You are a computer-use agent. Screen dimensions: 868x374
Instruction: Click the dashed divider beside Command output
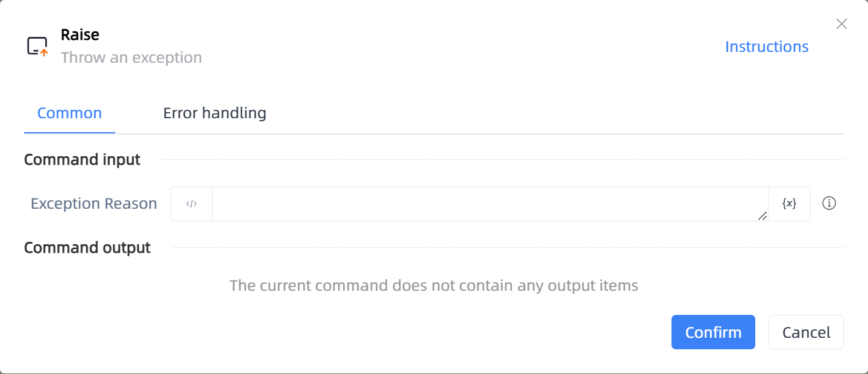[508, 248]
